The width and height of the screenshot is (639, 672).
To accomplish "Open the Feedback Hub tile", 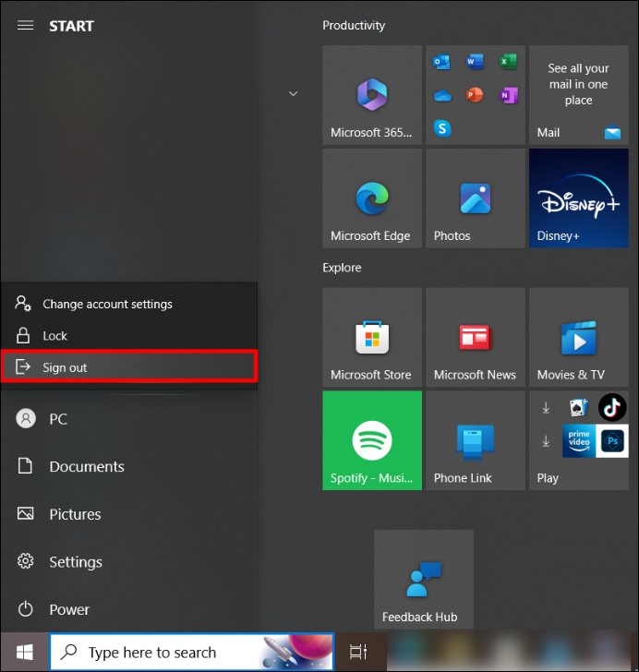I will click(424, 580).
